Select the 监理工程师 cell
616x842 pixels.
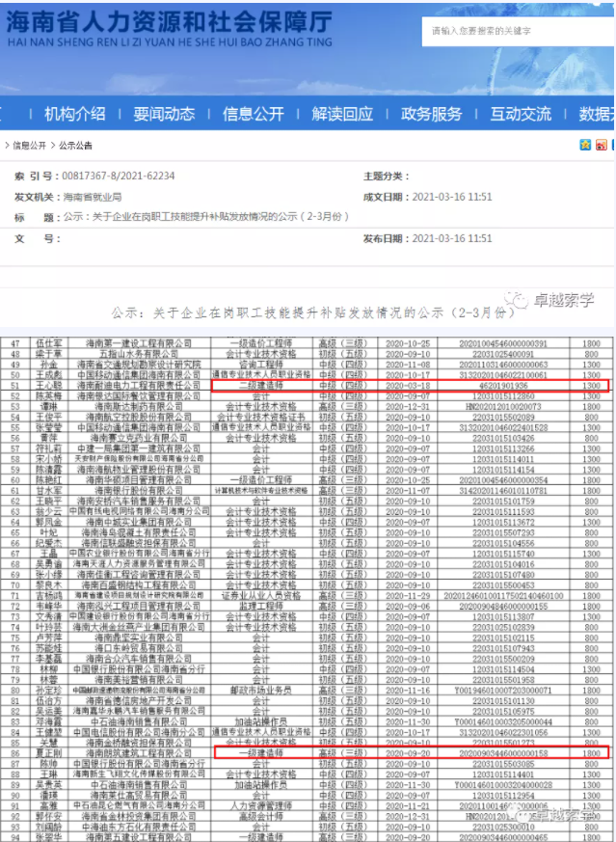click(x=261, y=607)
